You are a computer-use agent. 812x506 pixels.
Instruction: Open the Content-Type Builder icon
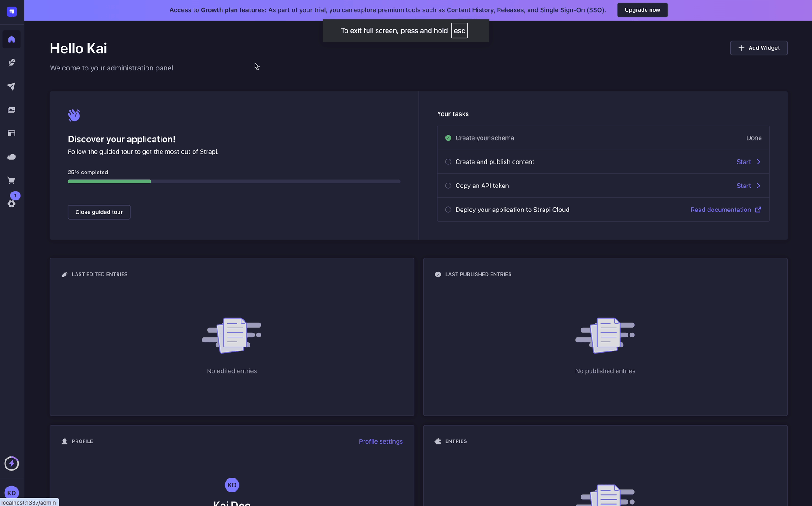coord(11,133)
